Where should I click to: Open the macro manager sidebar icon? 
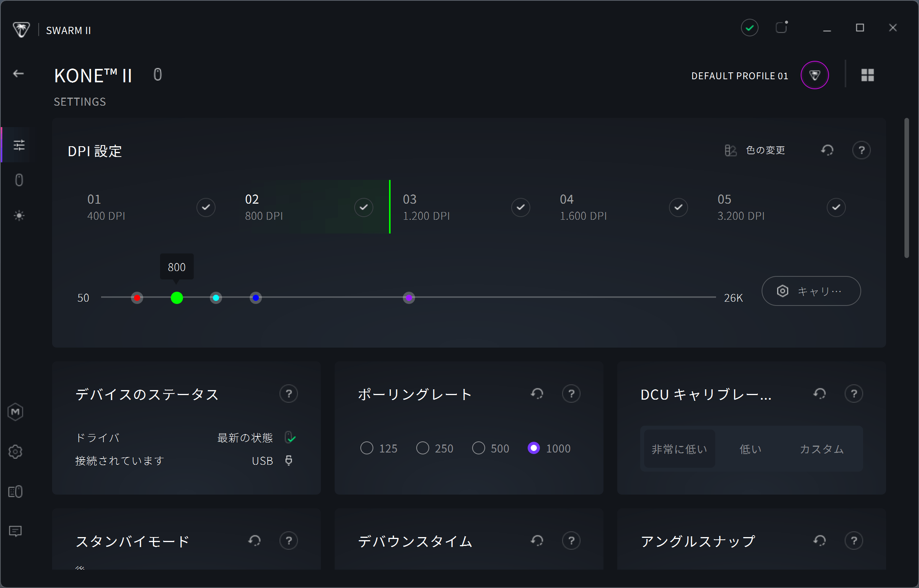point(15,412)
